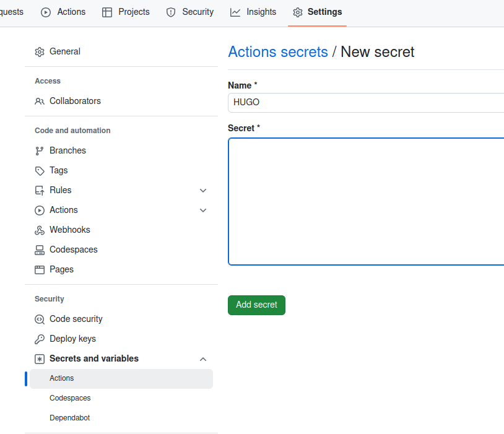
Task: Follow the Actions secrets breadcrumb link
Action: pos(278,52)
